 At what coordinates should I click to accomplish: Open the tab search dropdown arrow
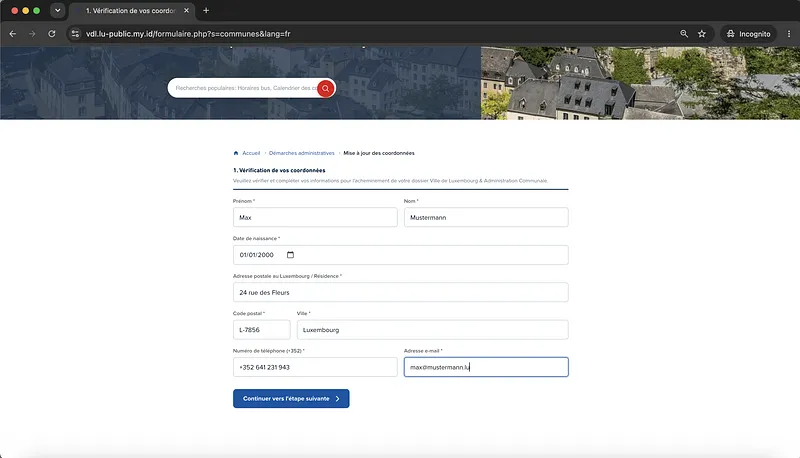[58, 10]
